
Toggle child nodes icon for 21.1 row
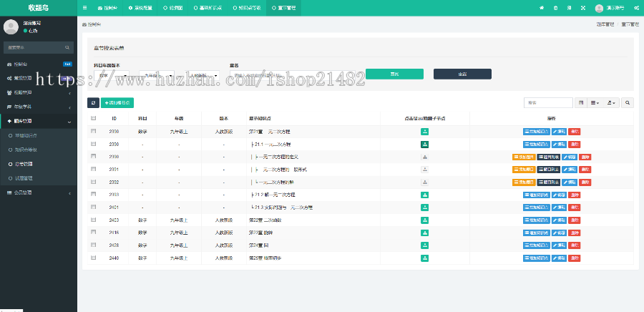point(424,145)
